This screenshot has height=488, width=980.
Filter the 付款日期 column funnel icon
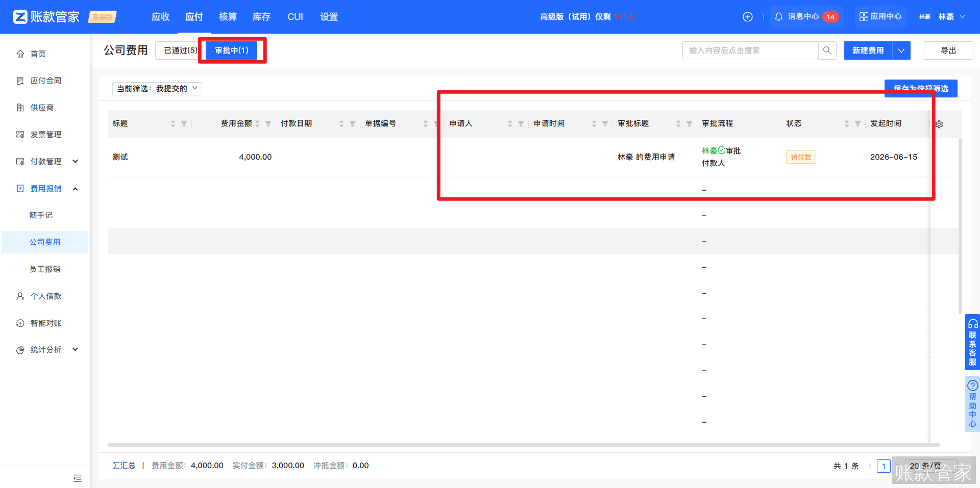[352, 123]
